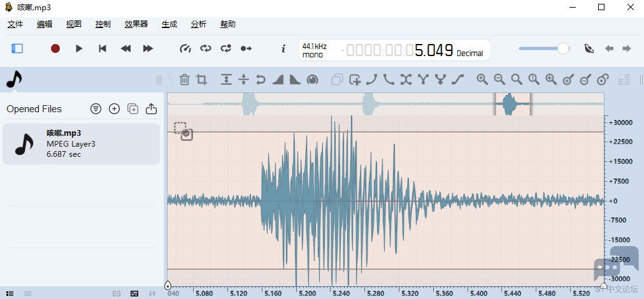Toggle the sidebar panel view icon
This screenshot has height=299, width=644.
point(17,48)
